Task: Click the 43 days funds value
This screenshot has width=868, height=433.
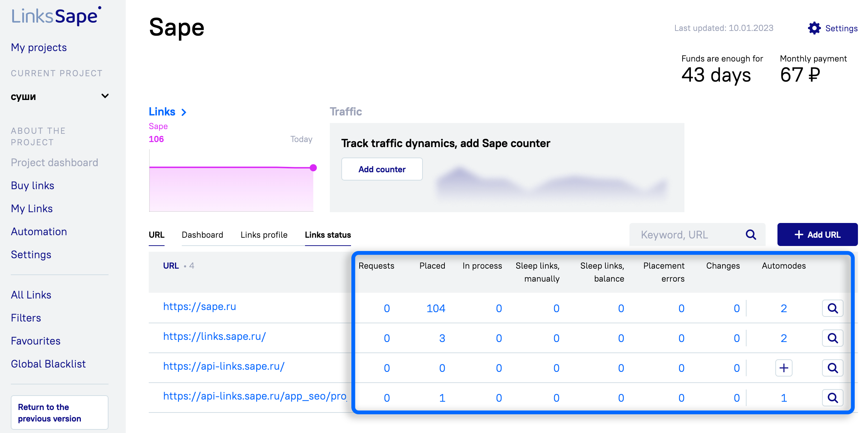Action: click(716, 75)
